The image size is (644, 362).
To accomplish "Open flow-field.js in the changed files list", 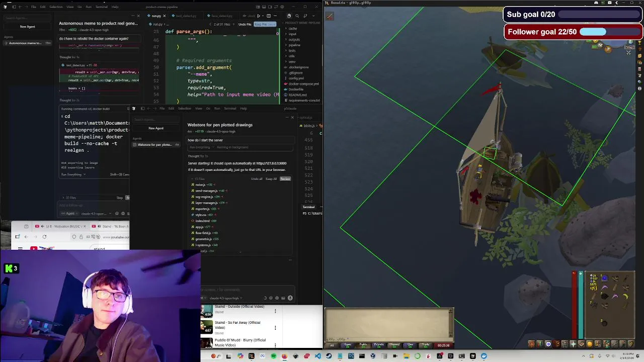I will [203, 233].
